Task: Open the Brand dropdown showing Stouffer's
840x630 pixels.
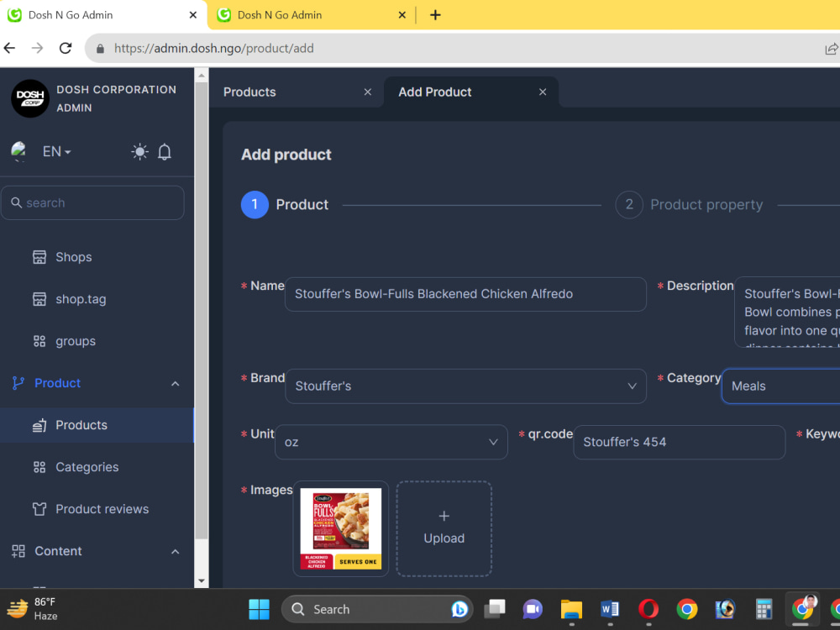Action: tap(465, 386)
